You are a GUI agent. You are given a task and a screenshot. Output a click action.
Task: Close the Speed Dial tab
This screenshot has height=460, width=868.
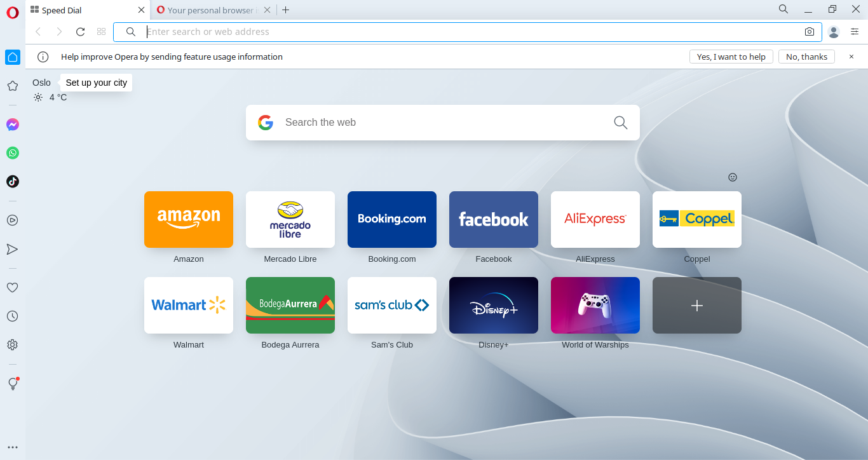coord(141,10)
